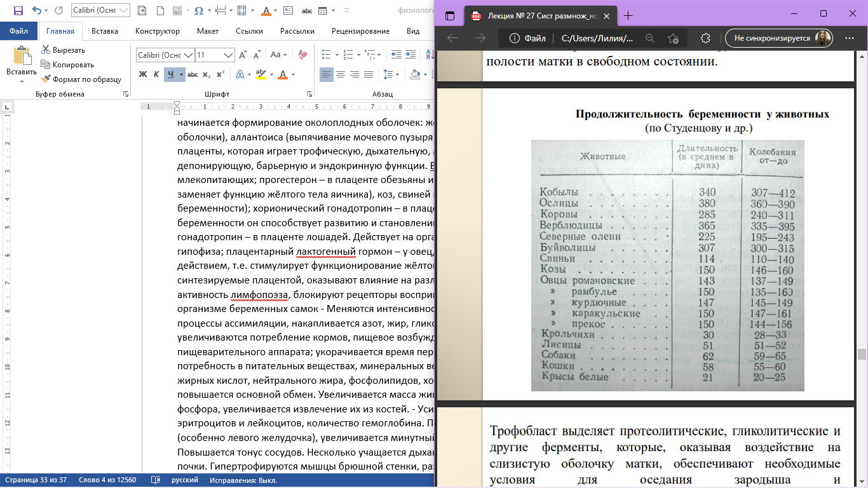Switch to Макет ribbon tab
The image size is (868, 488).
pyautogui.click(x=208, y=31)
